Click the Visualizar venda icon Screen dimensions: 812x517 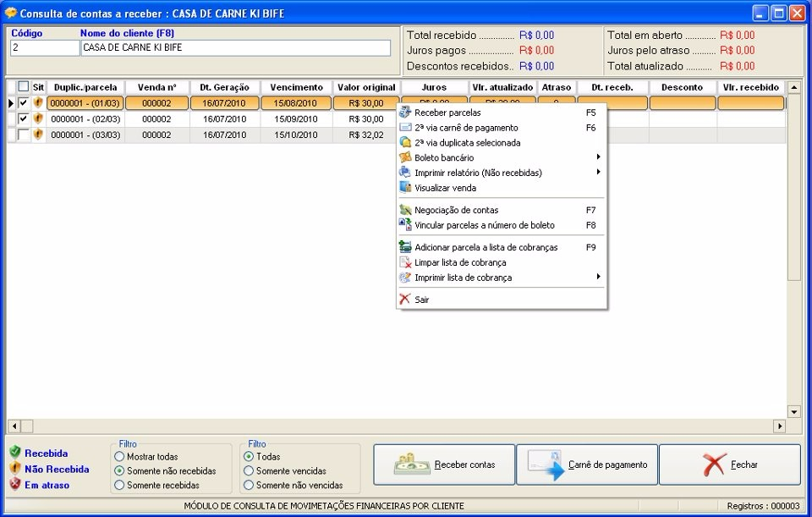pyautogui.click(x=405, y=188)
